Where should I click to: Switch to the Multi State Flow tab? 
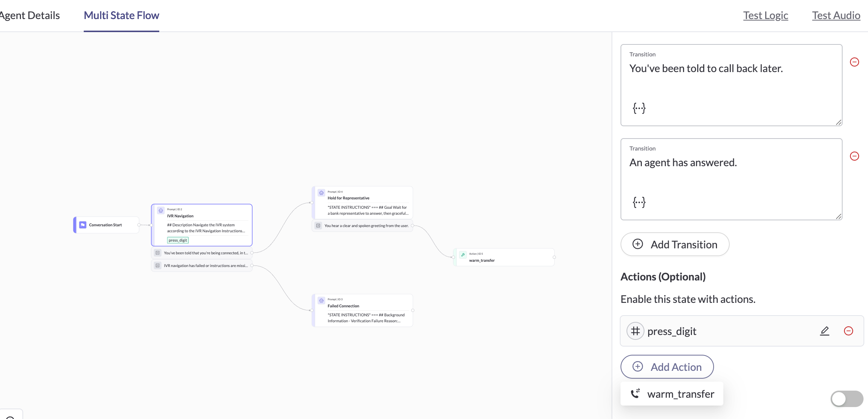tap(121, 15)
